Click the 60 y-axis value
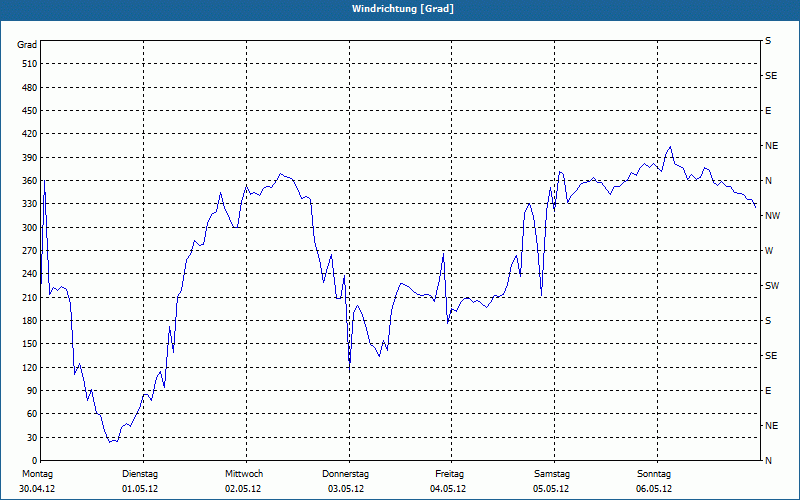Image resolution: width=800 pixels, height=500 pixels. click(32, 414)
